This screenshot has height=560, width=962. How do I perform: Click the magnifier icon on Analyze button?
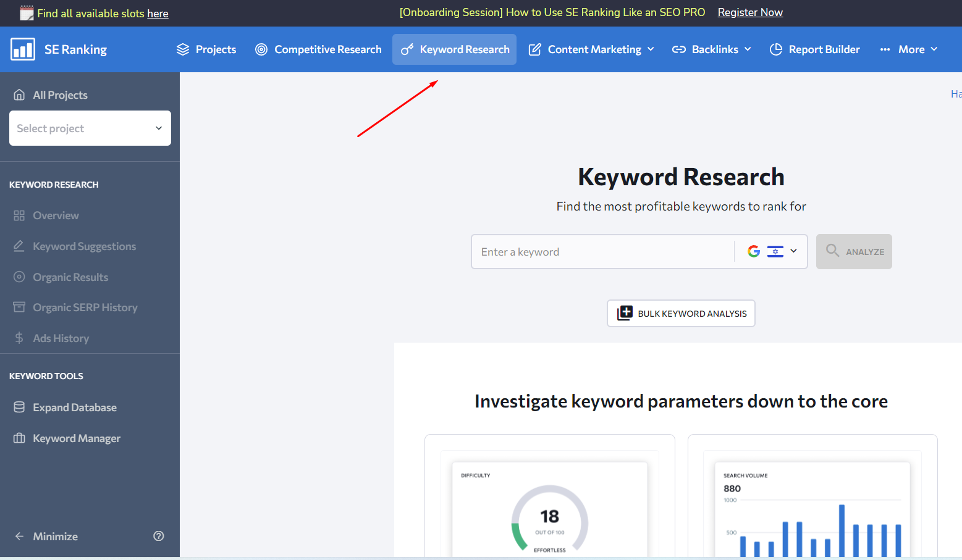(x=833, y=251)
